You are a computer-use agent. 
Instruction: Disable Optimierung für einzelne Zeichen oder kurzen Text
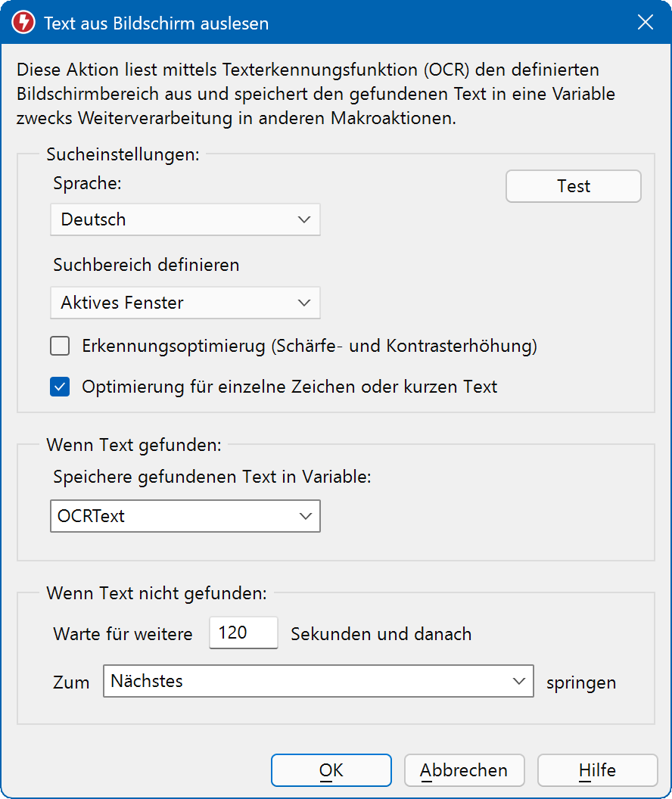tap(60, 387)
